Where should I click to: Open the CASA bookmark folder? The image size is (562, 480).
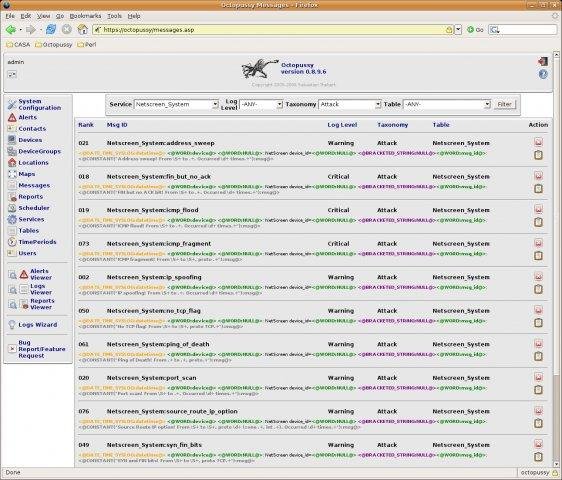click(18, 45)
